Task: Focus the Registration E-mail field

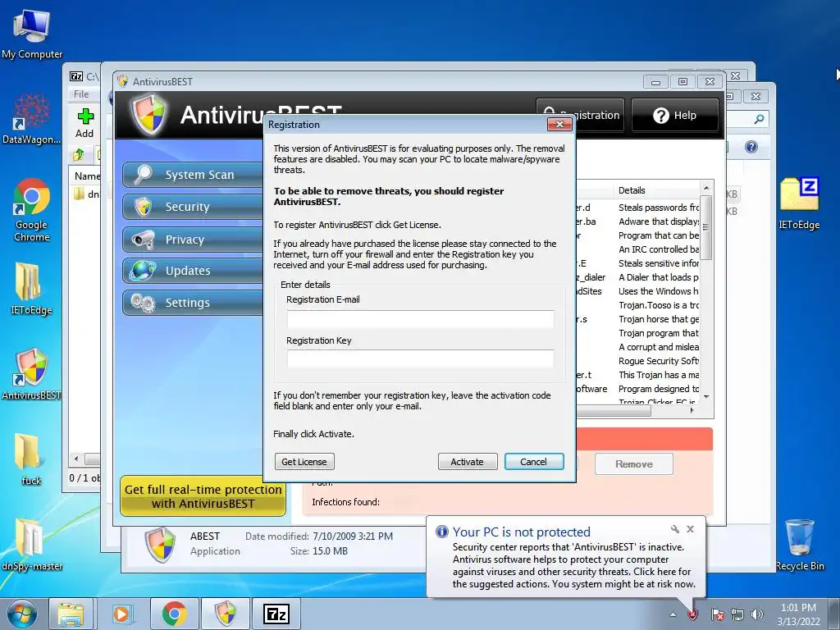Action: tap(421, 319)
